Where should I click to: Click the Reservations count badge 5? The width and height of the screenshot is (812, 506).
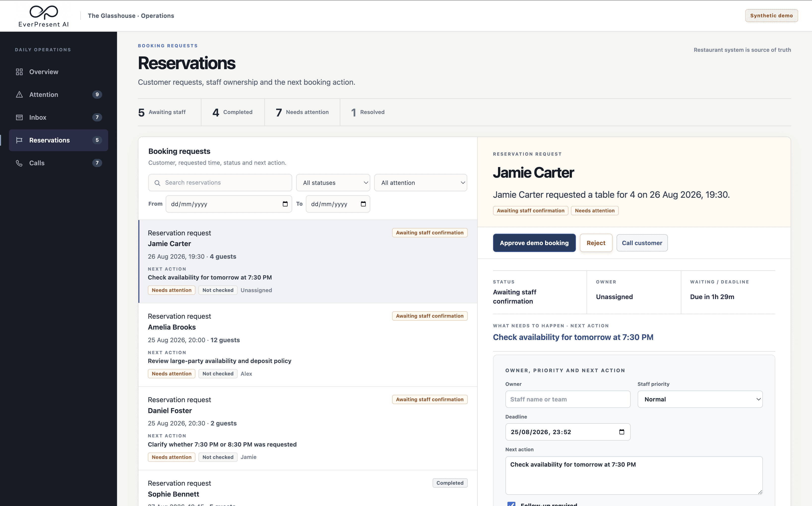pyautogui.click(x=97, y=140)
